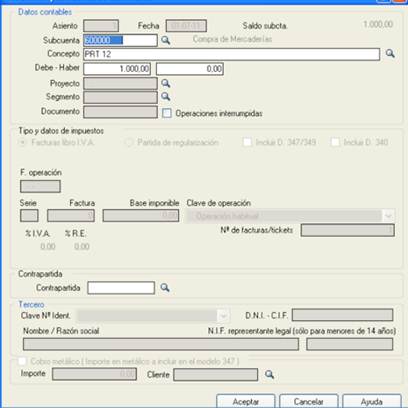Focus the Debe amount field
Image resolution: width=408 pixels, height=408 pixels.
117,69
